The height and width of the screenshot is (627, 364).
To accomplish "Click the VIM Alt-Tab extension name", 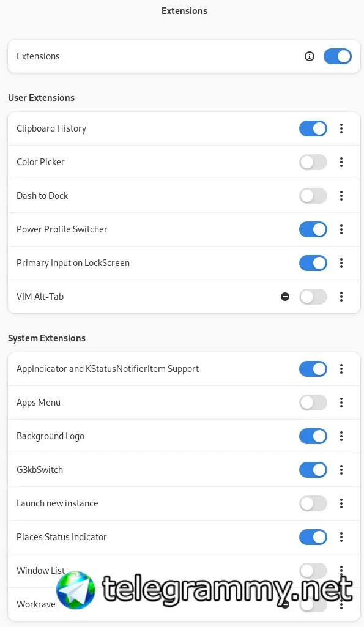I will click(x=40, y=297).
